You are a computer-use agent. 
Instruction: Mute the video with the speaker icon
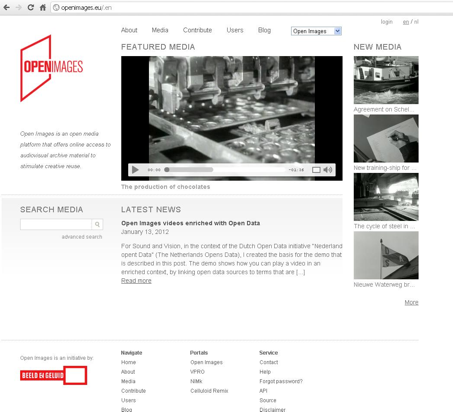pos(328,170)
